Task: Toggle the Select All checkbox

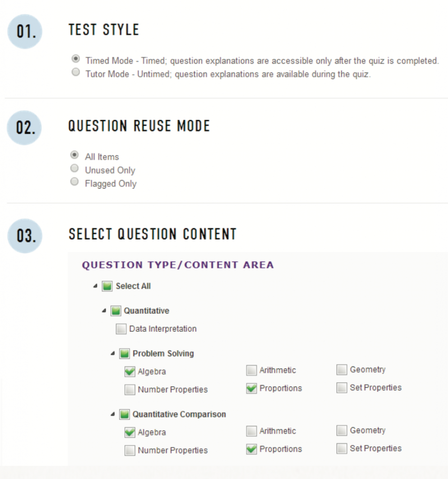Action: tap(107, 286)
